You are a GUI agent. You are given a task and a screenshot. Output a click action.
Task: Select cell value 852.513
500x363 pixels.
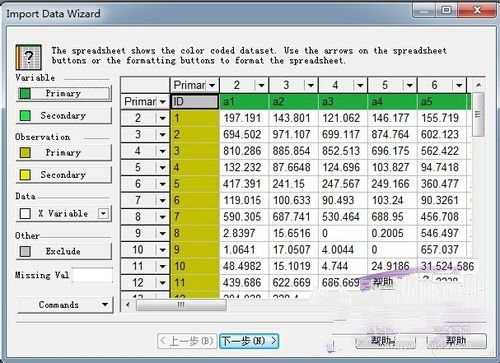pos(343,151)
